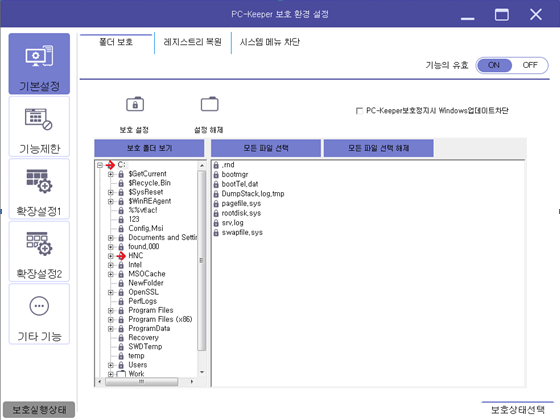This screenshot has width=560, height=420.
Task: Click the lock icon beside temp folder
Action: (x=121, y=356)
